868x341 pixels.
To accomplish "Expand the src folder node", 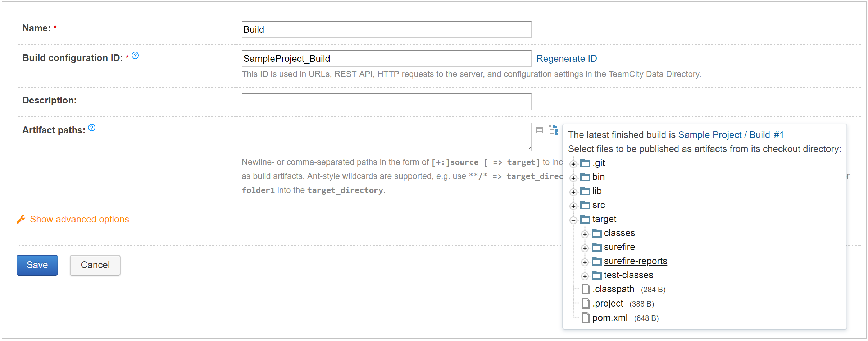I will click(573, 206).
